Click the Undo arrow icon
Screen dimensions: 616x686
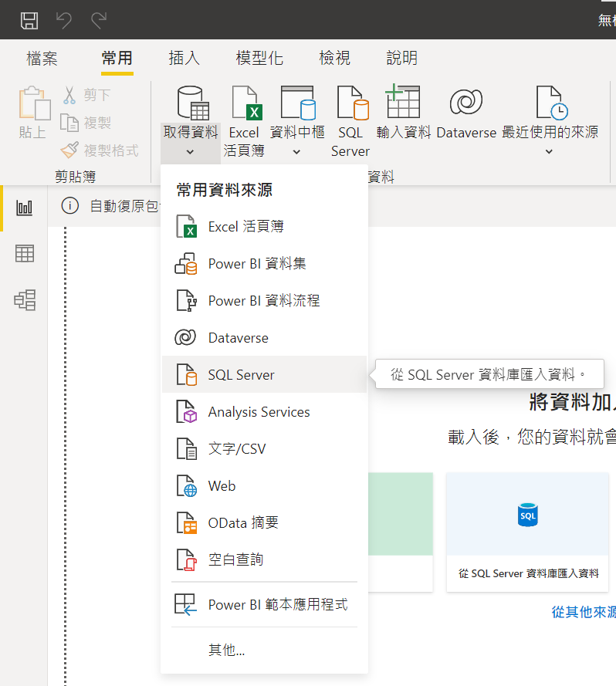pyautogui.click(x=64, y=20)
